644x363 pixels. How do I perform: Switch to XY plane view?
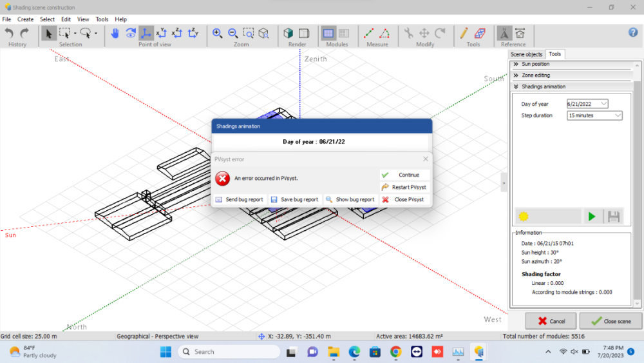(162, 34)
